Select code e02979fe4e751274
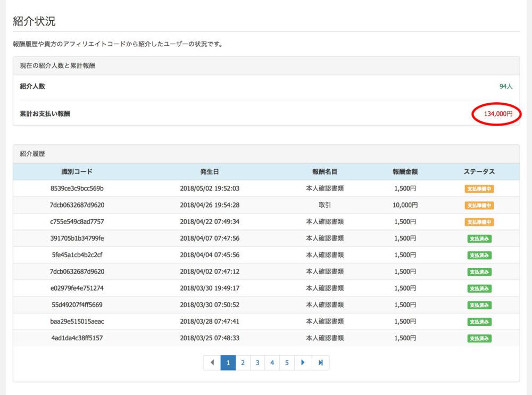 (77, 288)
